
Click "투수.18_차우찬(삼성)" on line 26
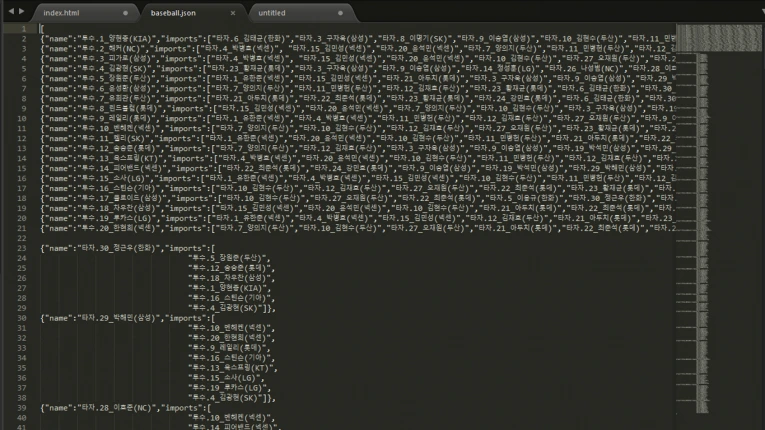[x=230, y=278]
